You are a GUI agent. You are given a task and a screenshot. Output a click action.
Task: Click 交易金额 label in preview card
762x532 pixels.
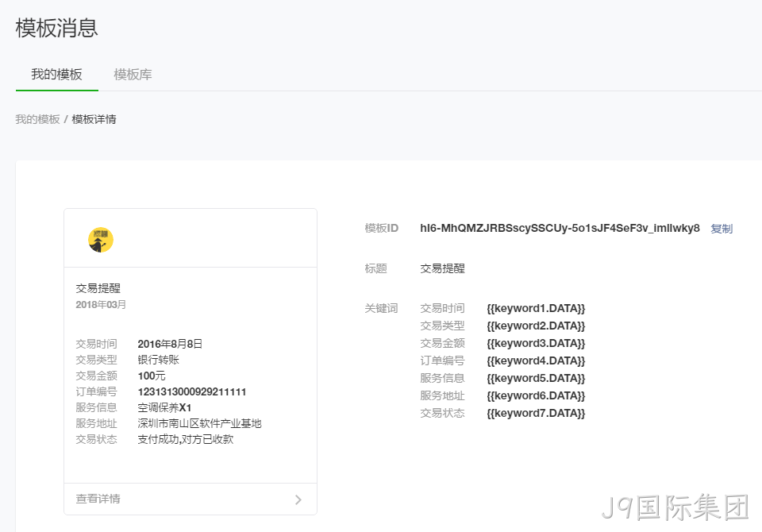(x=96, y=376)
